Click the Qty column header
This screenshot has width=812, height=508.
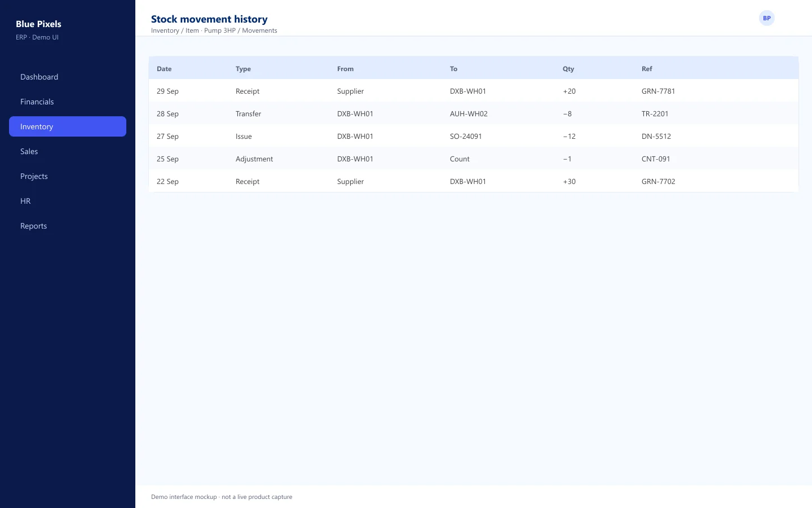568,69
